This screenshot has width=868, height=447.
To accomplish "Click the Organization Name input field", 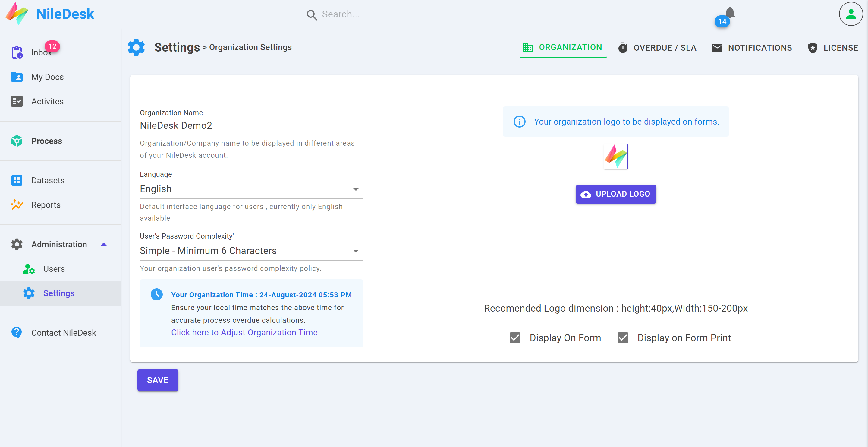I will coord(251,125).
